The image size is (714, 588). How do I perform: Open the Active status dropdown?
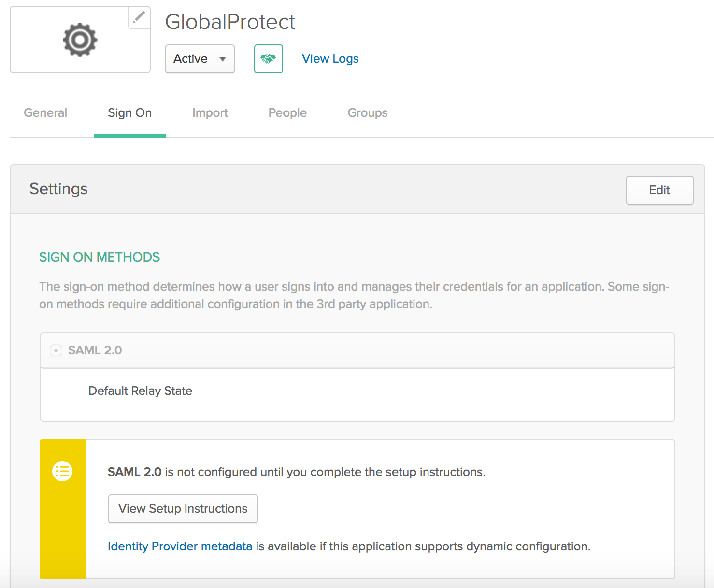[x=200, y=59]
